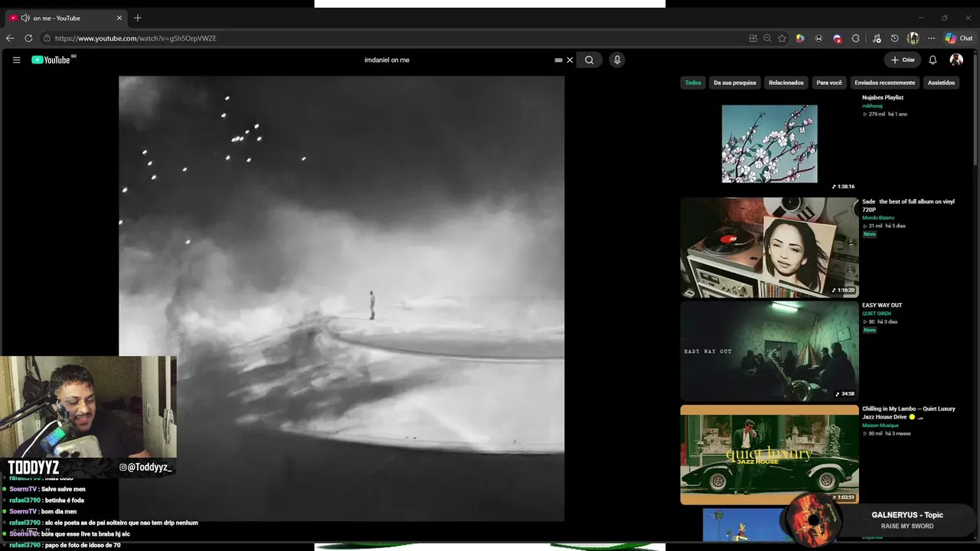Open the app available grid icon in address bar

[x=753, y=38]
